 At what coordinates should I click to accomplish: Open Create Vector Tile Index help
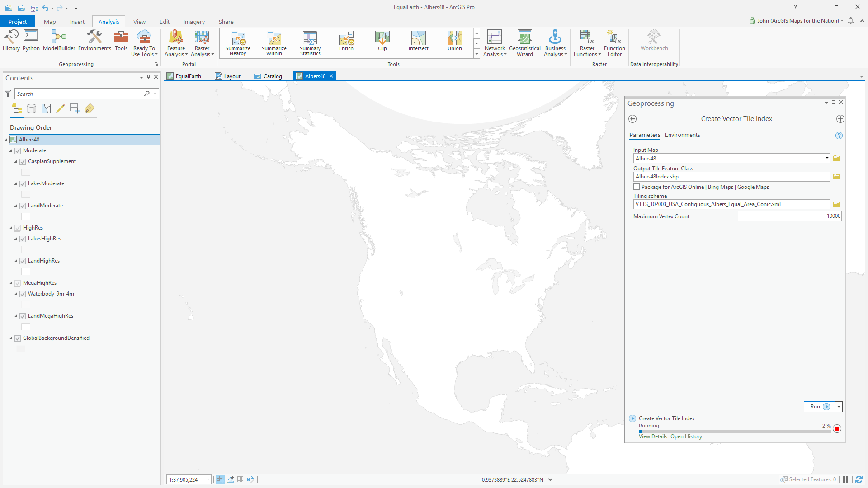pyautogui.click(x=839, y=136)
